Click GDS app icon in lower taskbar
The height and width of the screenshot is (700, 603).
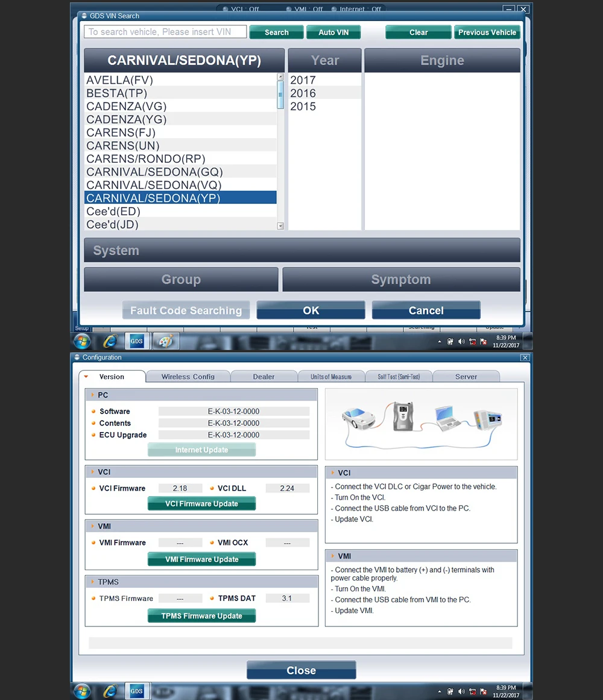pyautogui.click(x=136, y=691)
